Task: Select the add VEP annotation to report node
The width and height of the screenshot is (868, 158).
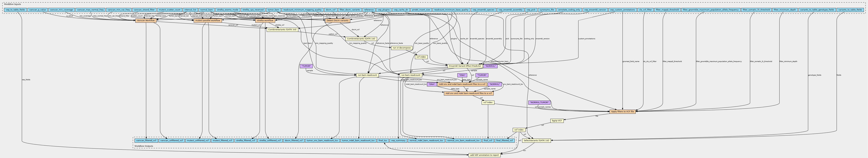Action: (x=484, y=155)
